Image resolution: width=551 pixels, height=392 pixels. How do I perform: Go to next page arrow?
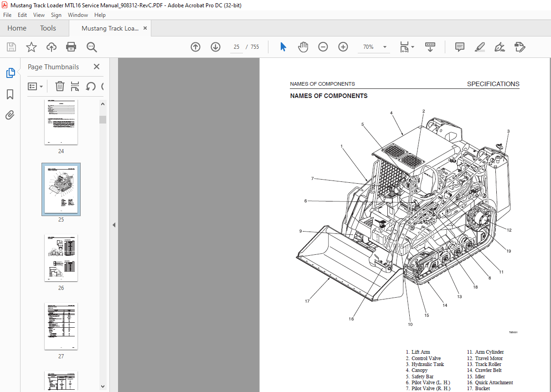216,47
